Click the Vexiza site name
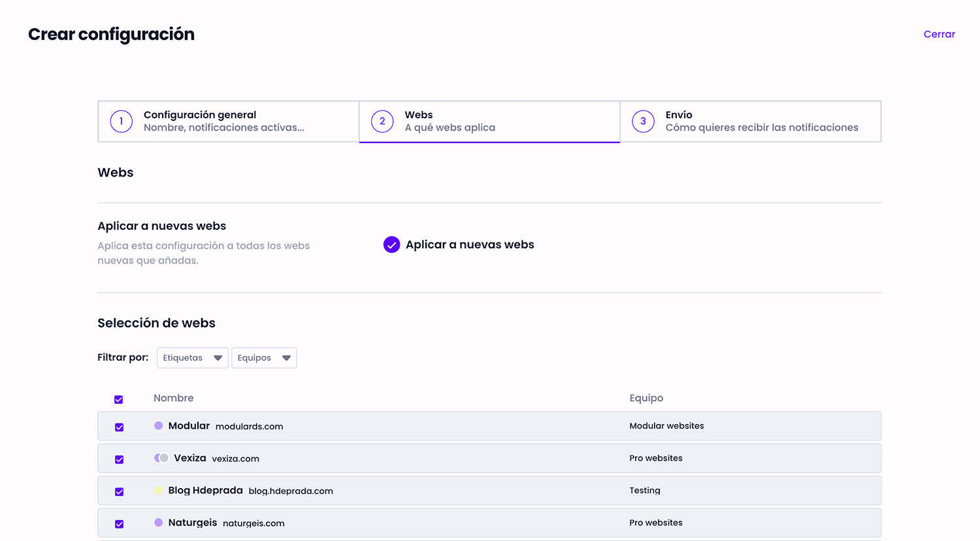The height and width of the screenshot is (541, 980). click(x=190, y=458)
